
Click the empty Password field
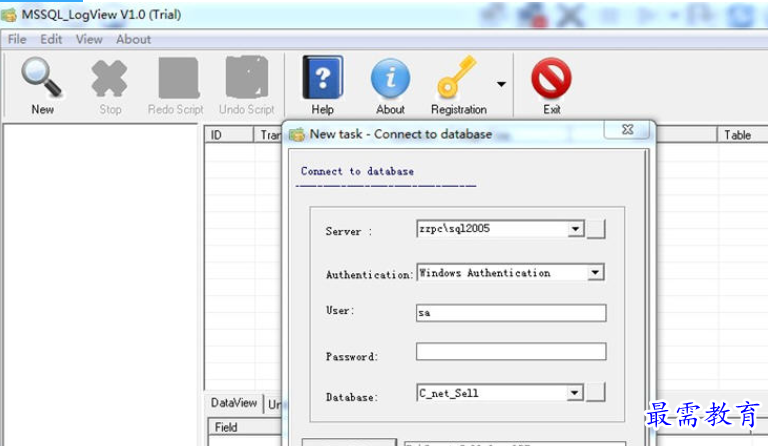pyautogui.click(x=511, y=352)
